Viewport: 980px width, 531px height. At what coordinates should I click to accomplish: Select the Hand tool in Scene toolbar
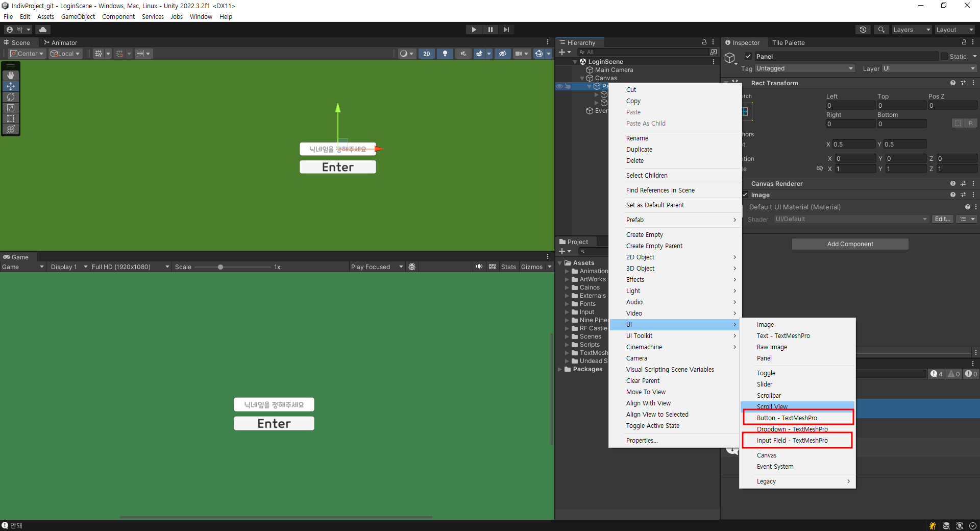point(11,76)
